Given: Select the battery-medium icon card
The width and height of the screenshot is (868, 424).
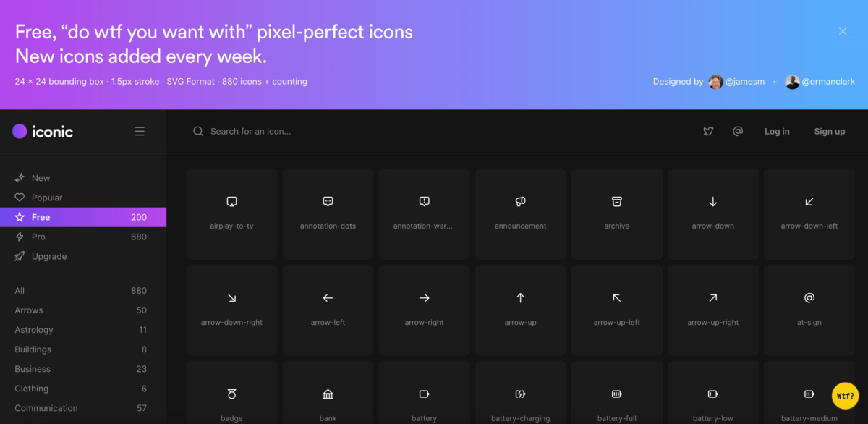Looking at the screenshot, I should [x=809, y=393].
